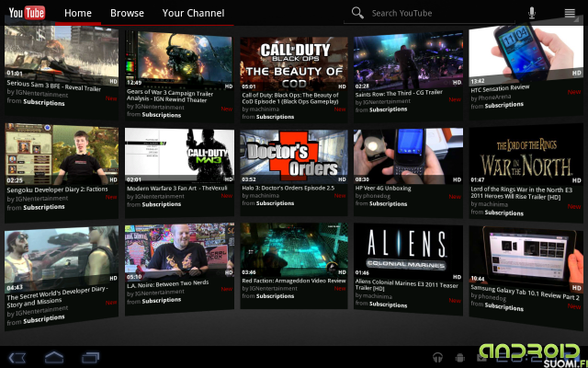This screenshot has height=368, width=588.
Task: Tap the Android home button
Action: [x=54, y=357]
